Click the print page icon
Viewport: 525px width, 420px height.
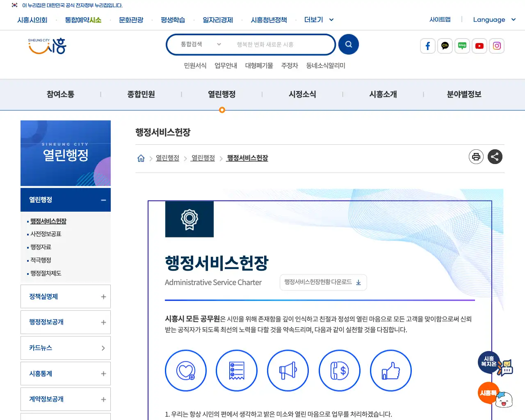tap(476, 157)
